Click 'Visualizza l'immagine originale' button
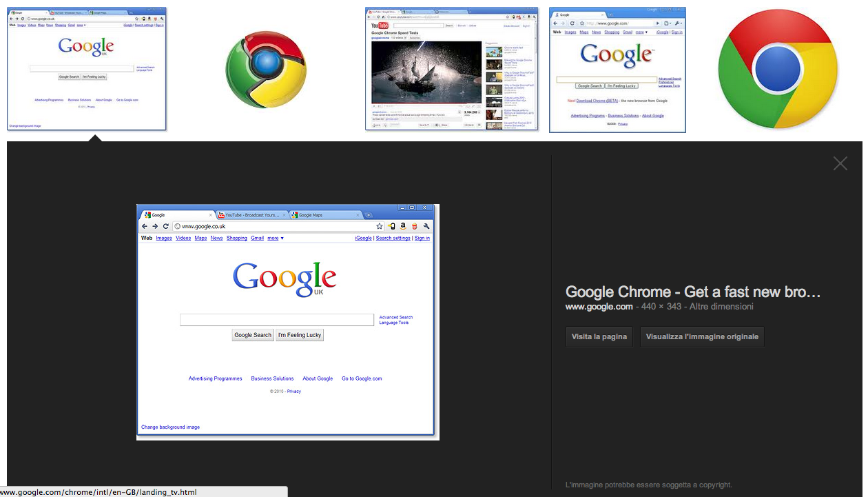 (x=701, y=337)
